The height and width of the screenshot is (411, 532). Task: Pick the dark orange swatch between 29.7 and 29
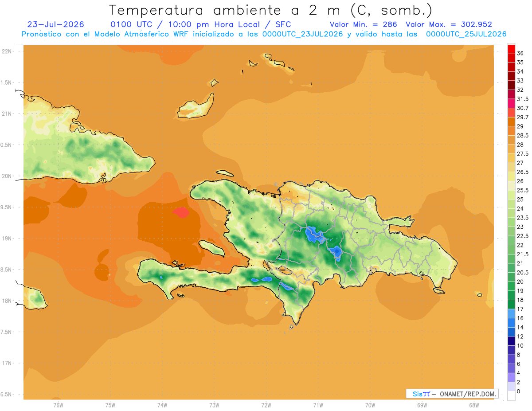(x=511, y=122)
